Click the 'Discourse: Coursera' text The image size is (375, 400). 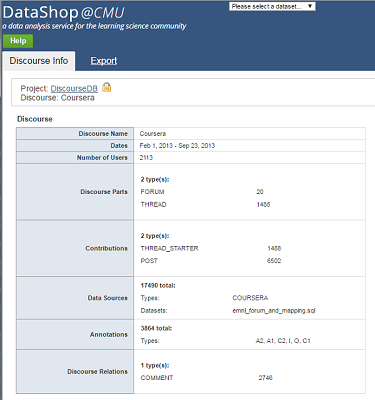[57, 98]
